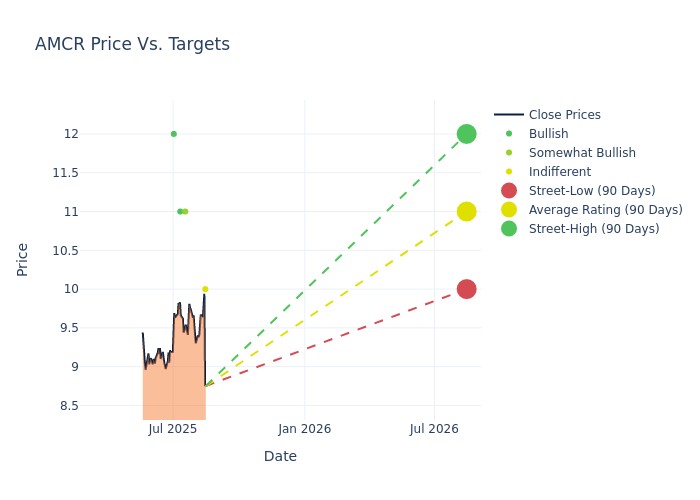Click the Jul 2025 x-axis tick label

tap(173, 429)
